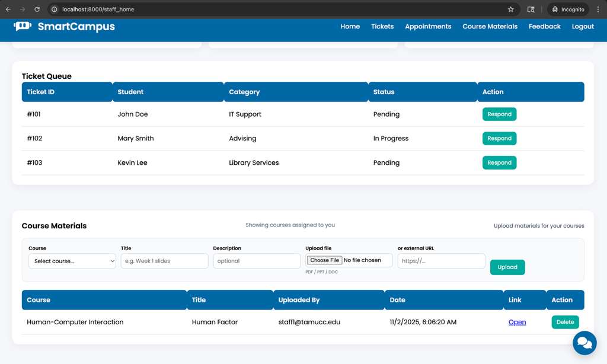
Task: Click the tab search icon beside Incognito
Action: coord(531,9)
